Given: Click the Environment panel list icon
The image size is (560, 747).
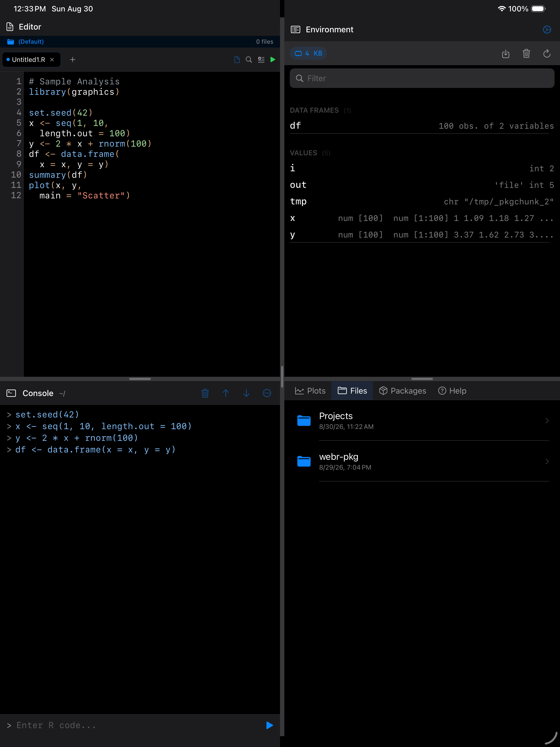Looking at the screenshot, I should [x=295, y=30].
